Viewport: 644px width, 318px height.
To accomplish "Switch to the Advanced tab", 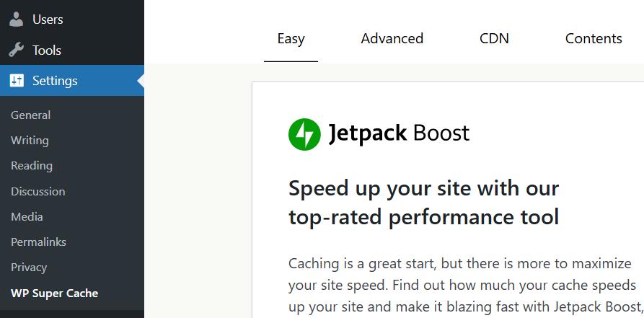I will [392, 39].
